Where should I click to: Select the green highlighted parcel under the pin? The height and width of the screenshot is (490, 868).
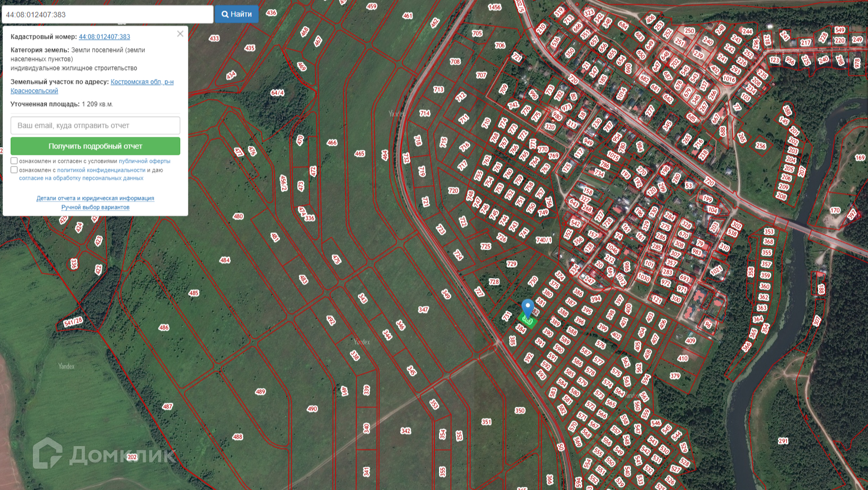pos(527,320)
